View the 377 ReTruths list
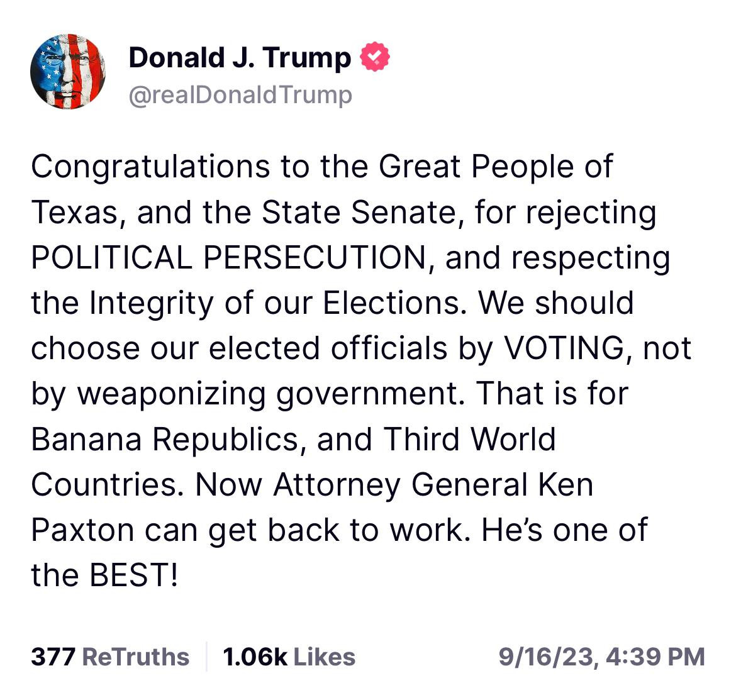This screenshot has height=700, width=736. click(x=110, y=657)
